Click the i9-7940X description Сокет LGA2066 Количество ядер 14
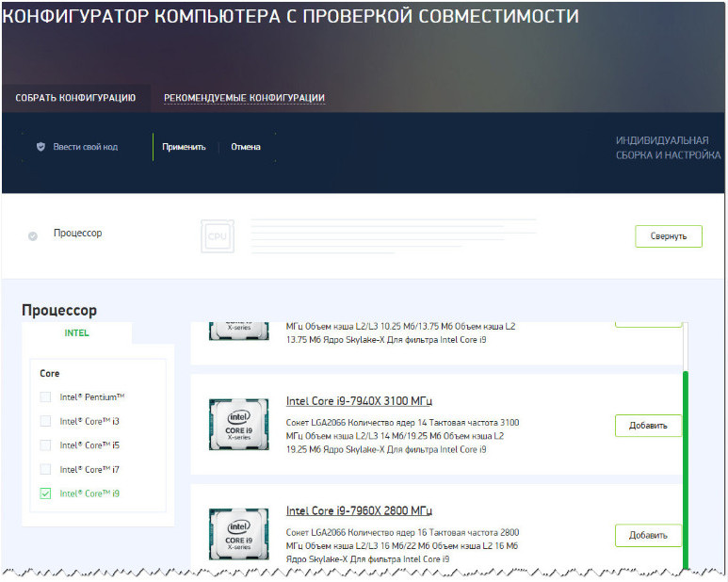The height and width of the screenshot is (582, 728). [402, 436]
